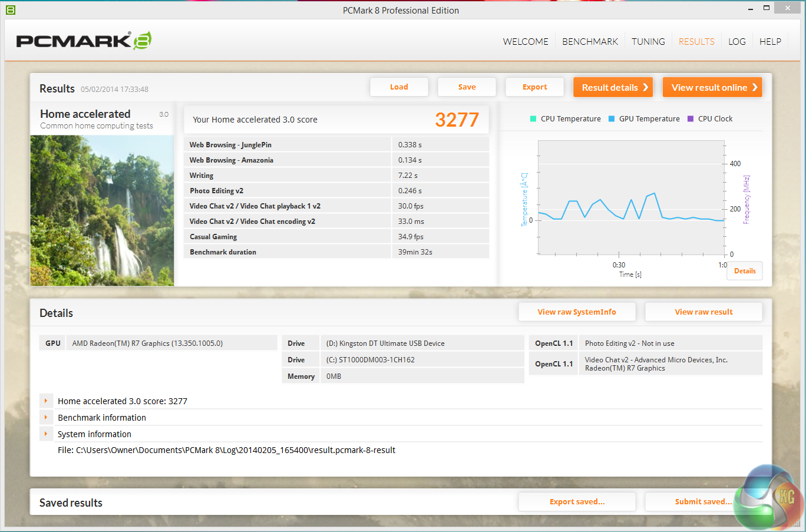The image size is (806, 532).
Task: Minimize the PCMark 8 window
Action: tap(751, 9)
